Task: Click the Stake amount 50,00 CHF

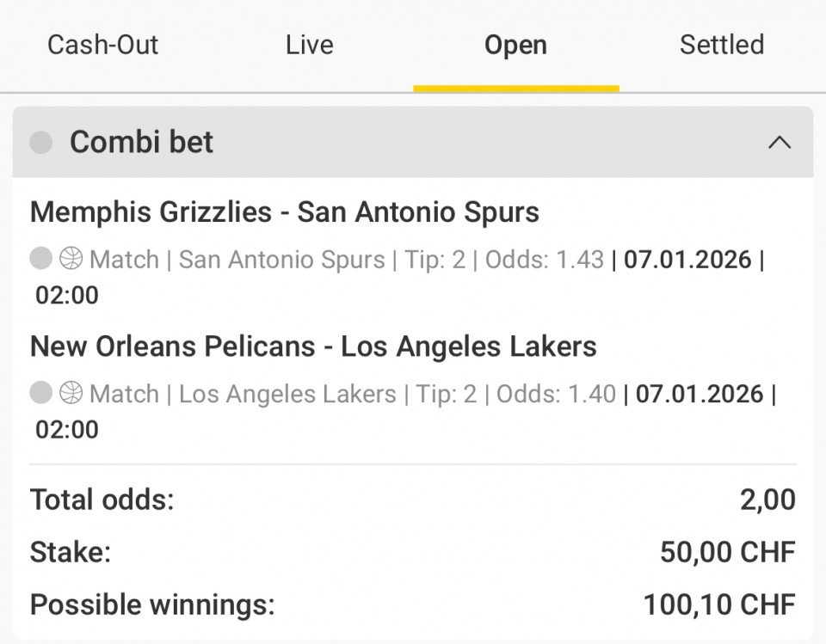Action: 727,552
